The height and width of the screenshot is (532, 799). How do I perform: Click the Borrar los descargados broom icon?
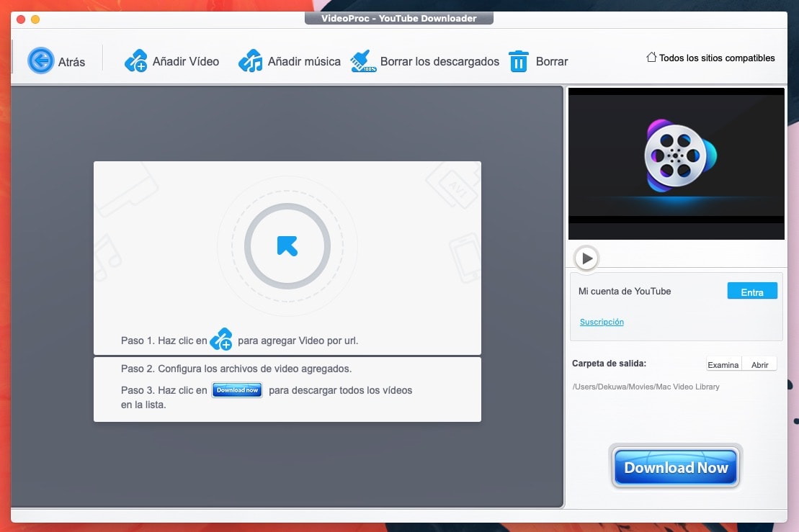point(363,61)
